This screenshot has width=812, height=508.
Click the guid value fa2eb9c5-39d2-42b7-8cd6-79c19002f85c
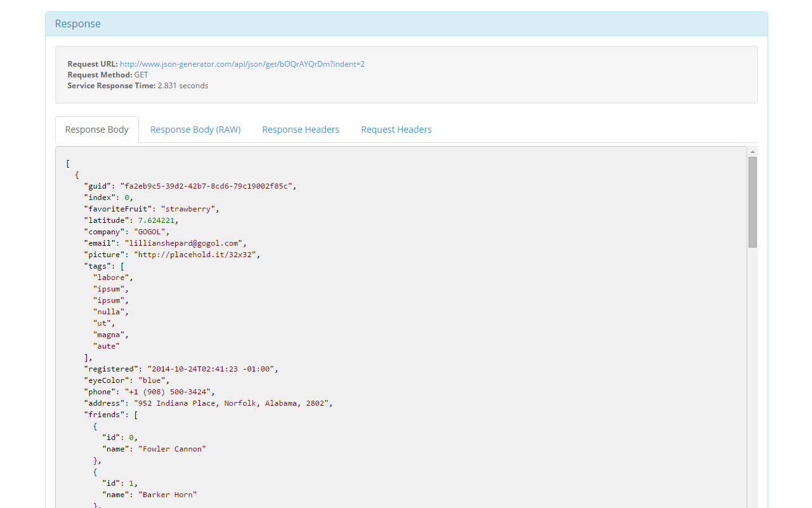click(206, 186)
